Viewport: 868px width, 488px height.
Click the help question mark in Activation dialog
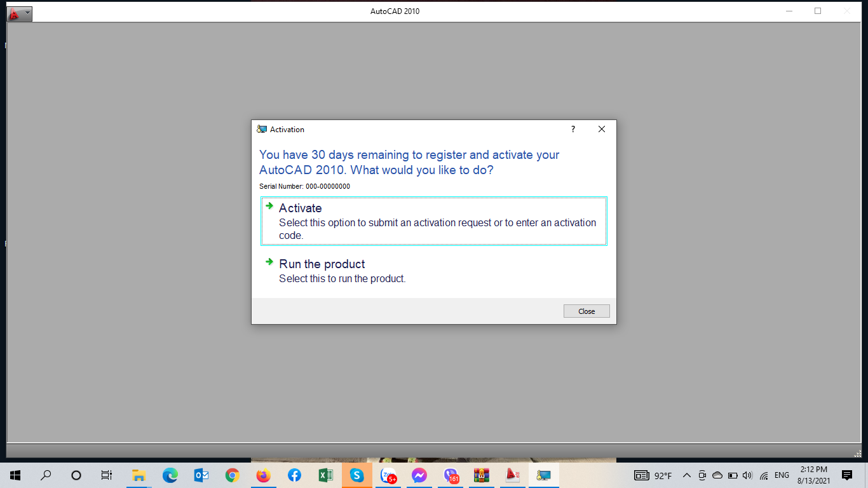pos(573,129)
